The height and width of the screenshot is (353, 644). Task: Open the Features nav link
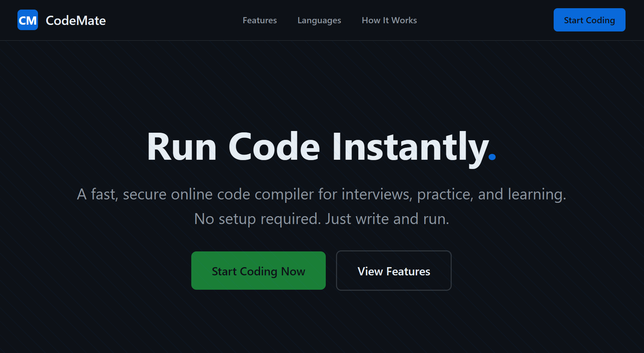[x=260, y=21]
